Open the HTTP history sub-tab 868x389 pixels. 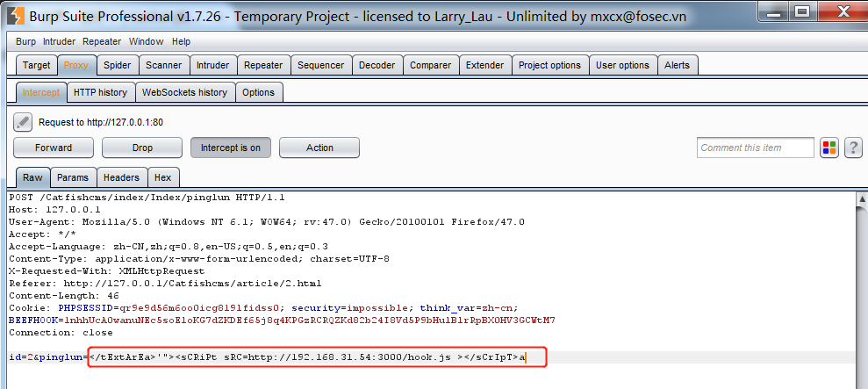pos(100,92)
